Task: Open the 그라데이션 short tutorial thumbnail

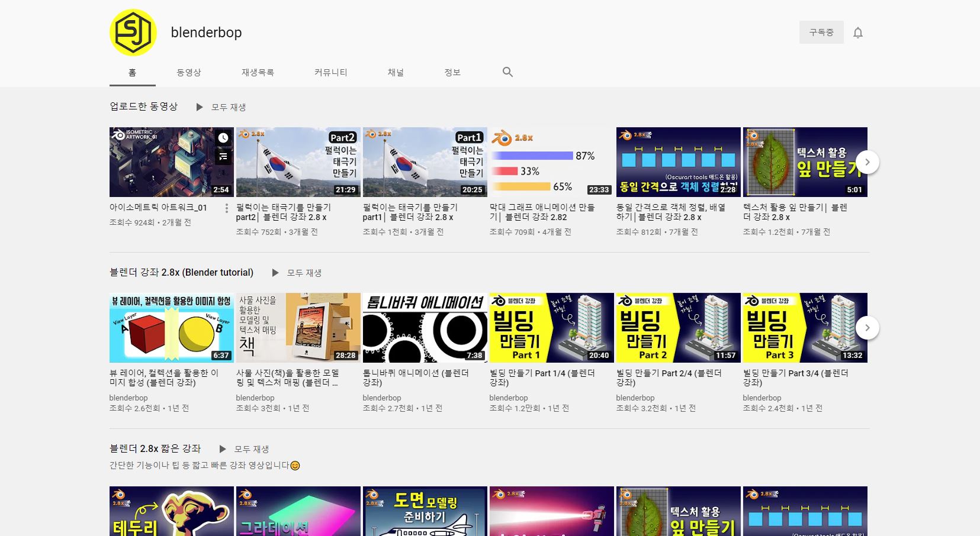Action: [x=298, y=511]
